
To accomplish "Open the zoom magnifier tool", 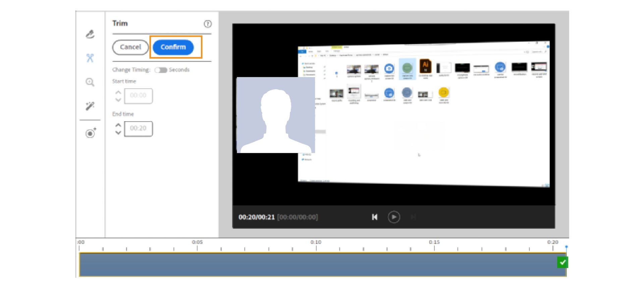I will [90, 82].
